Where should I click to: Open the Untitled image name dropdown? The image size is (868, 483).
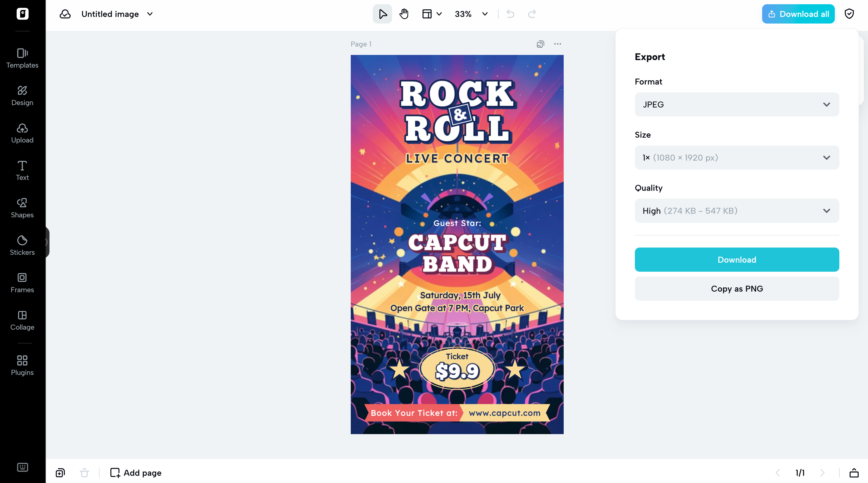(x=150, y=14)
